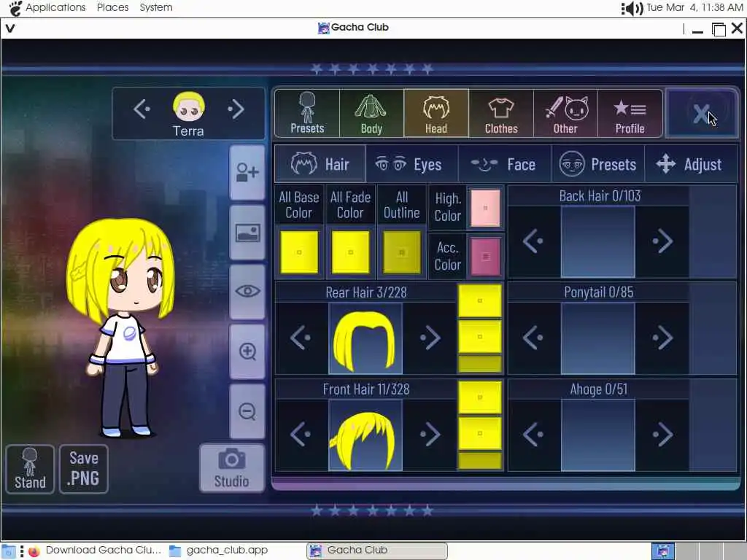Select next Ahoge style
The height and width of the screenshot is (560, 747).
(662, 435)
